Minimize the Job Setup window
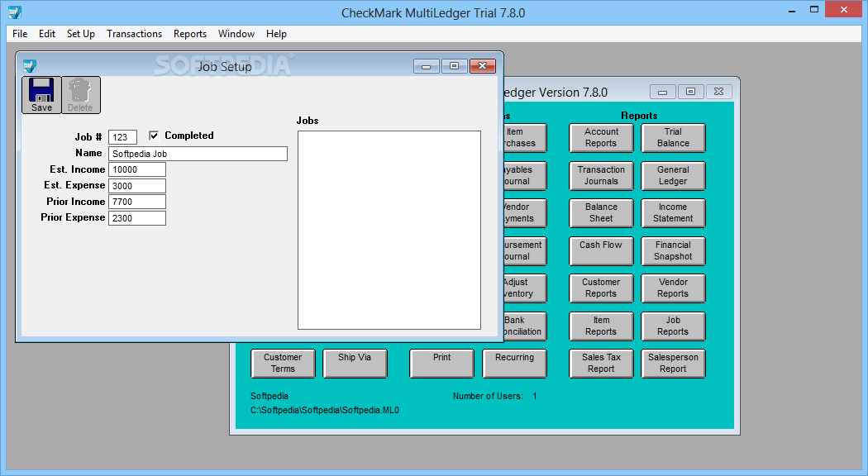Screen dimensions: 868x476 point(427,66)
